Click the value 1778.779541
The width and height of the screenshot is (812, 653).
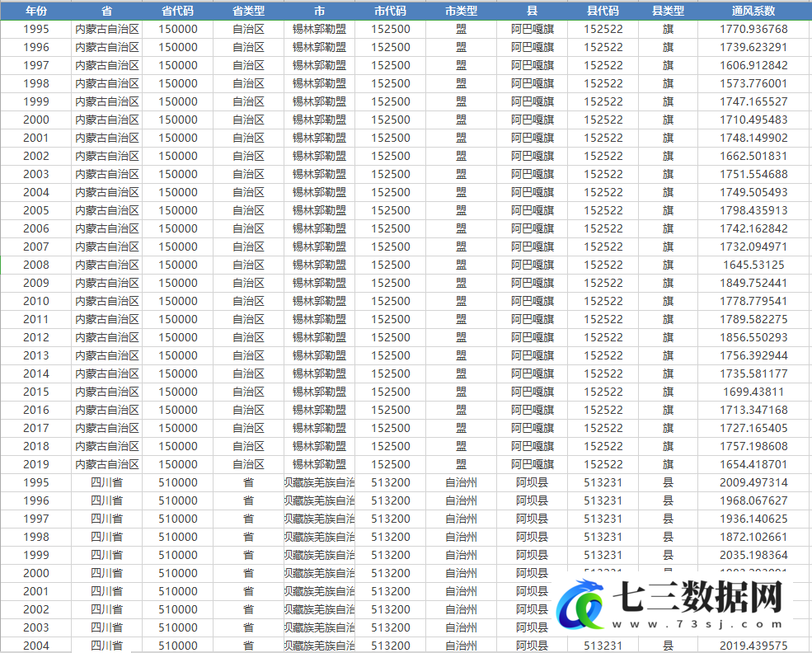(754, 301)
